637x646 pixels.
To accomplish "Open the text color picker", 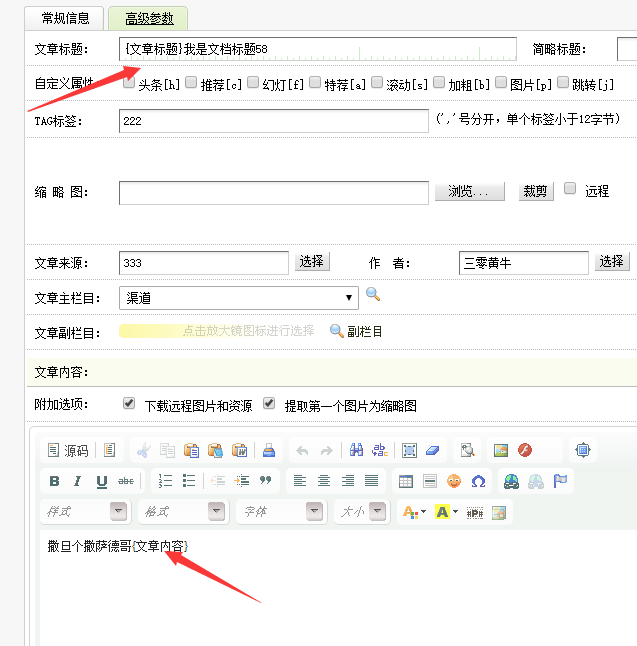I will tap(414, 512).
